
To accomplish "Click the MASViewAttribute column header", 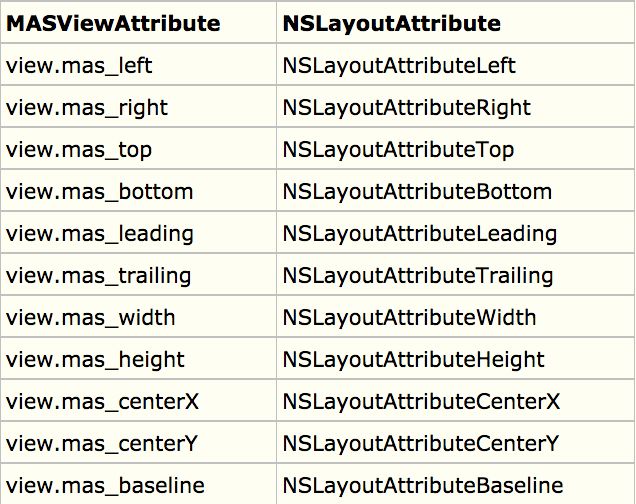I will [113, 23].
